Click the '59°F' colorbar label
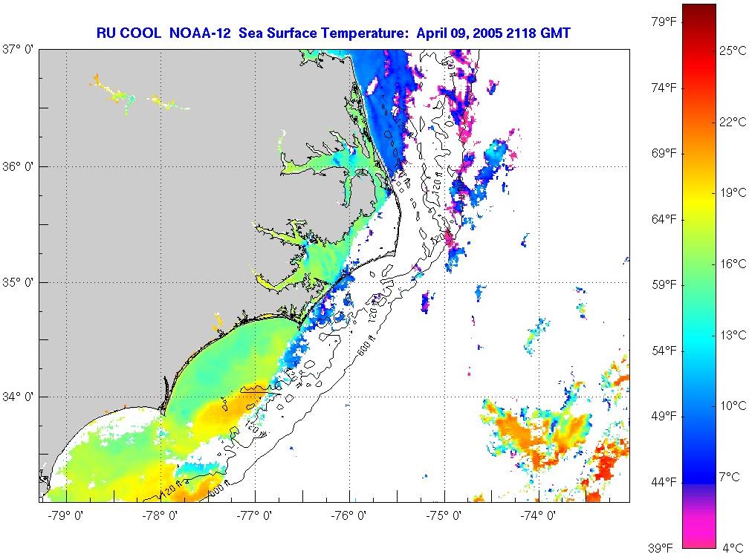The width and height of the screenshot is (749, 560). pyautogui.click(x=664, y=285)
